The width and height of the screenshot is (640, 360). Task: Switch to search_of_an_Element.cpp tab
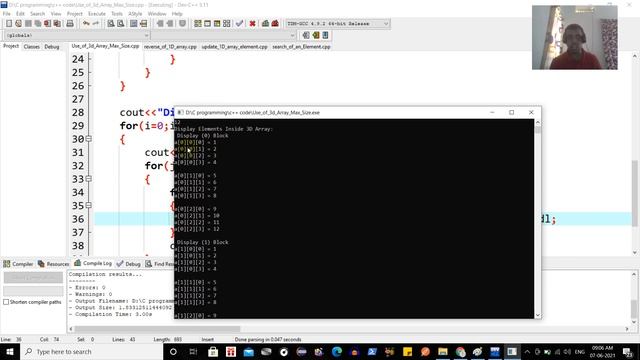tap(301, 47)
